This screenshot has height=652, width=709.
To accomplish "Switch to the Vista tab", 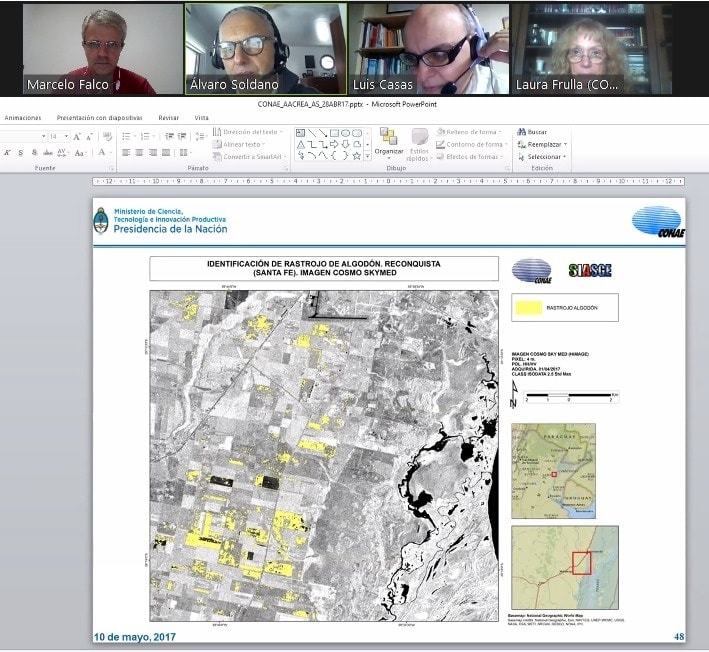I will pos(201,117).
